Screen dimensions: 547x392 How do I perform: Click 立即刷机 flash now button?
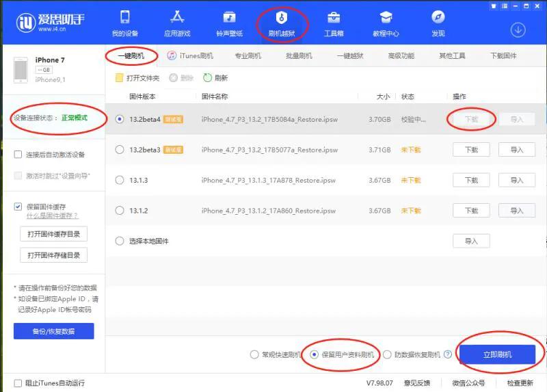pos(498,354)
